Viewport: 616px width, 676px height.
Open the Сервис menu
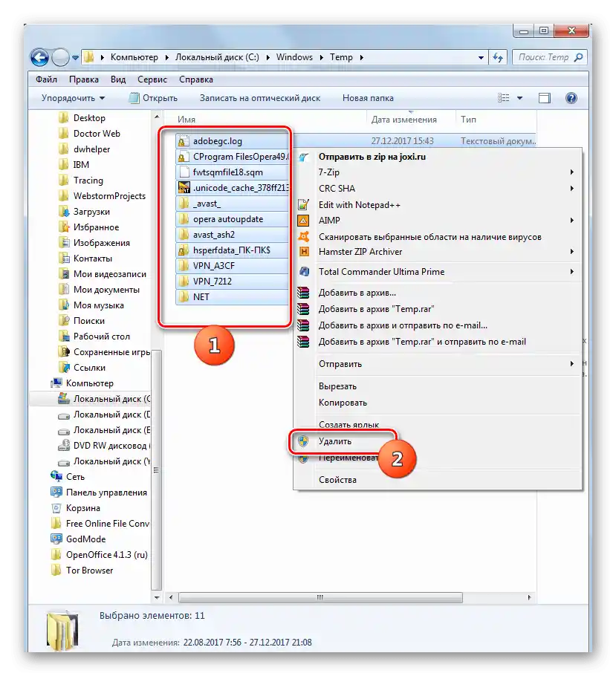point(152,79)
